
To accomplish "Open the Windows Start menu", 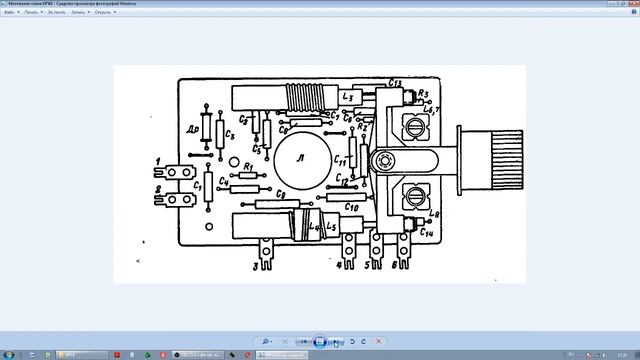I will click(x=9, y=355).
